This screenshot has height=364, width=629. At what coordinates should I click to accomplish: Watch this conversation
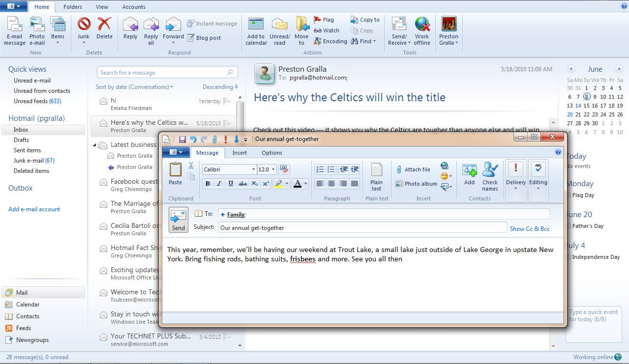pos(326,30)
